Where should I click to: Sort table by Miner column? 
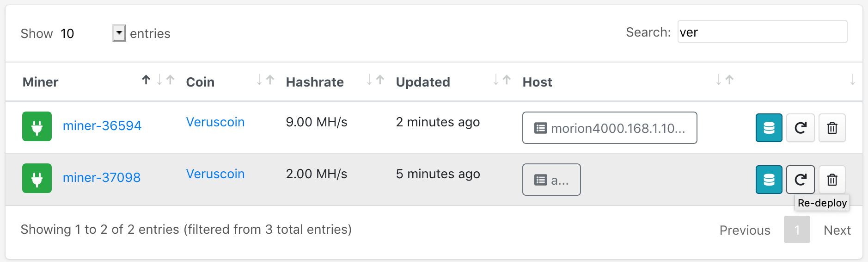[41, 82]
